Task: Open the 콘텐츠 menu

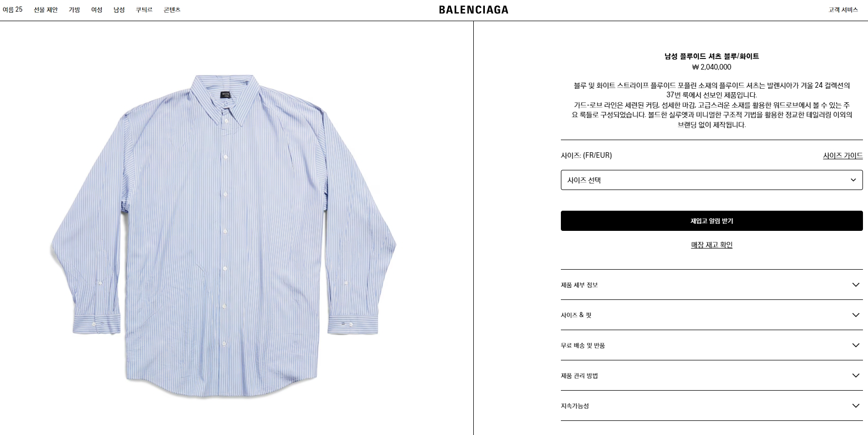Action: (x=172, y=10)
